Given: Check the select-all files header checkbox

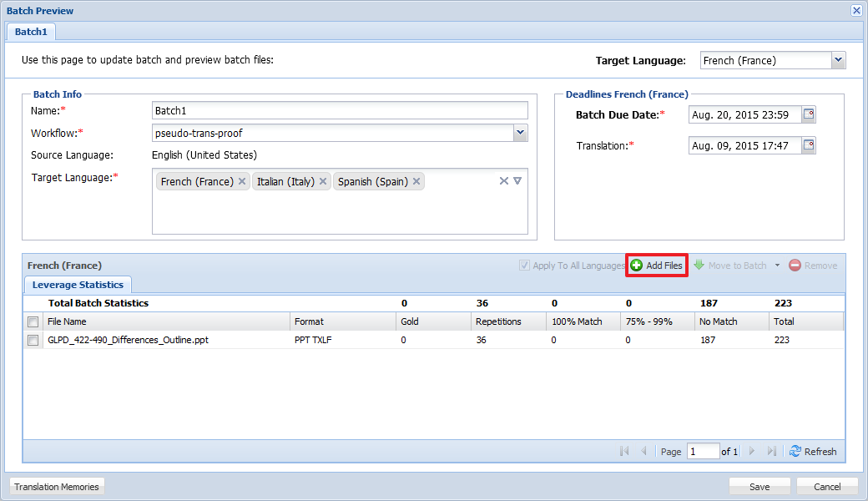Looking at the screenshot, I should click(x=33, y=321).
